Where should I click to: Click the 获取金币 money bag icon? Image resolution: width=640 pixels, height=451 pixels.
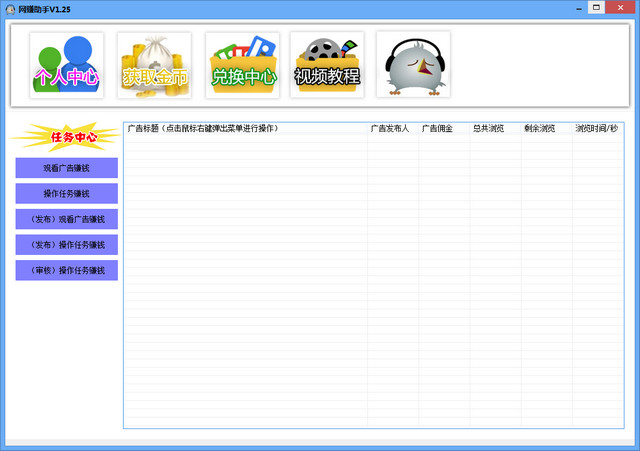154,65
